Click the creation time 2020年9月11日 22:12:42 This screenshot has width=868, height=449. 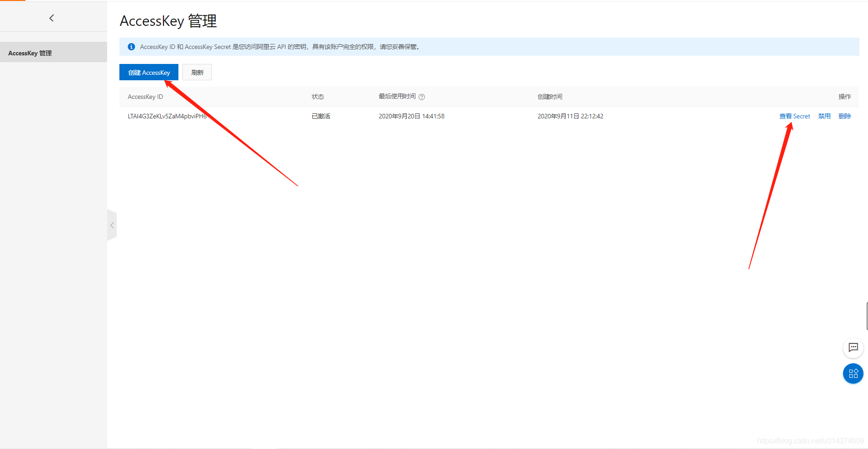(x=571, y=116)
